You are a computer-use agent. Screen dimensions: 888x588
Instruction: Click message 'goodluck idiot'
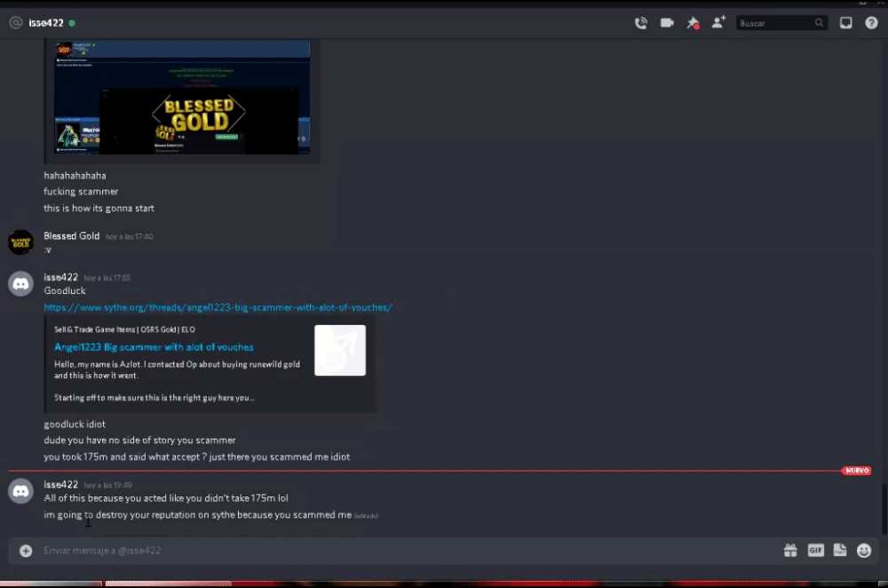75,425
